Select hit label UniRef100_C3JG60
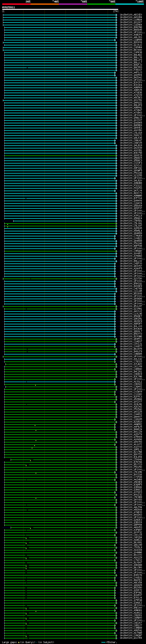Image resolution: width=146 pixels, height=644 pixels. [131, 394]
